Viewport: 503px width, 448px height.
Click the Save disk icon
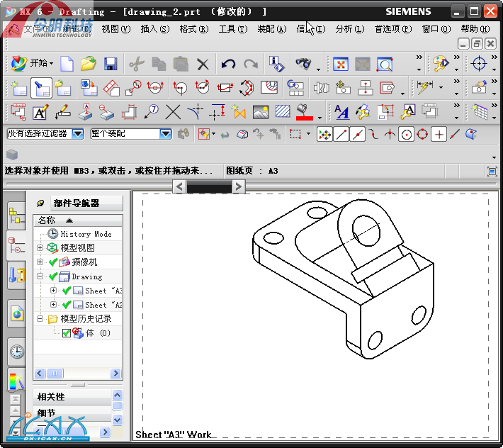110,64
